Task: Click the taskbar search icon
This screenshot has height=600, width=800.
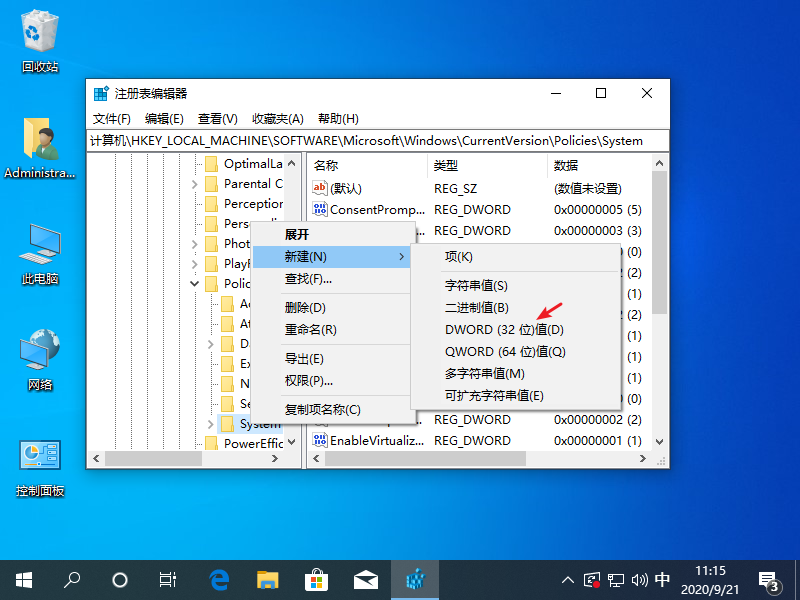Action: [71, 579]
